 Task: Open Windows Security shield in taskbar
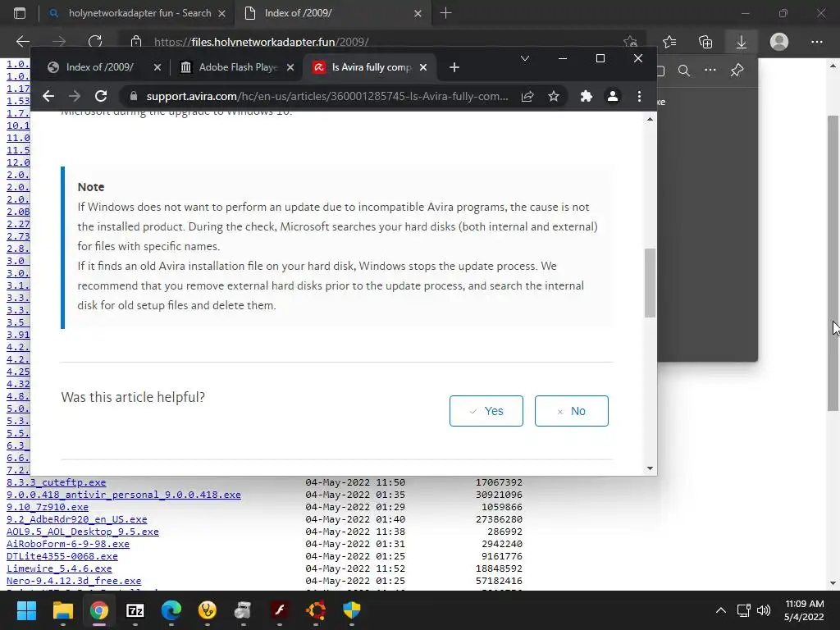352,609
